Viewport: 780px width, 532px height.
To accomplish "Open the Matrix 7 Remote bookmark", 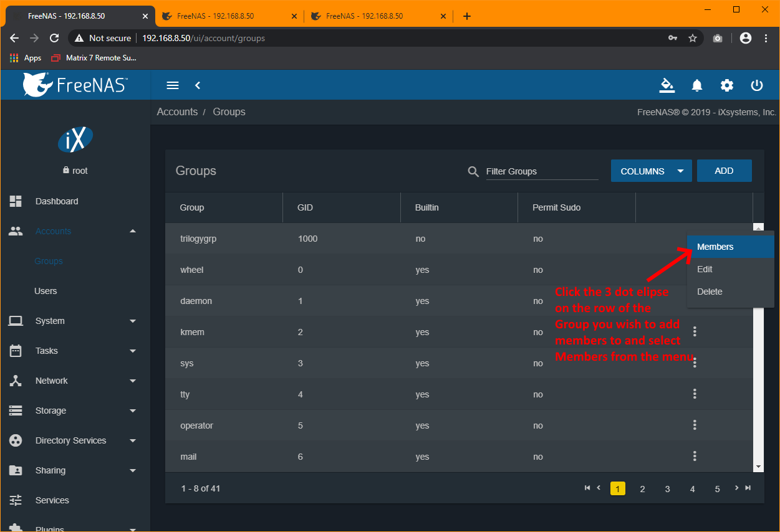I will (94, 58).
